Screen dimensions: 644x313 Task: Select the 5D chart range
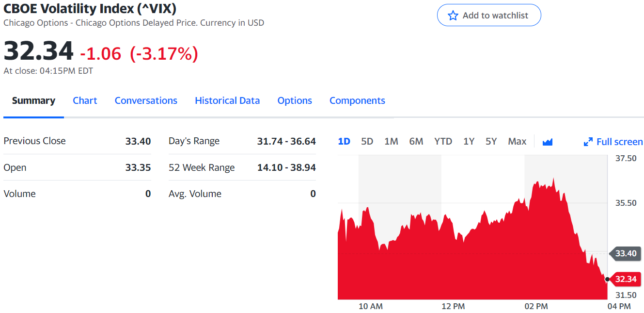(x=367, y=141)
